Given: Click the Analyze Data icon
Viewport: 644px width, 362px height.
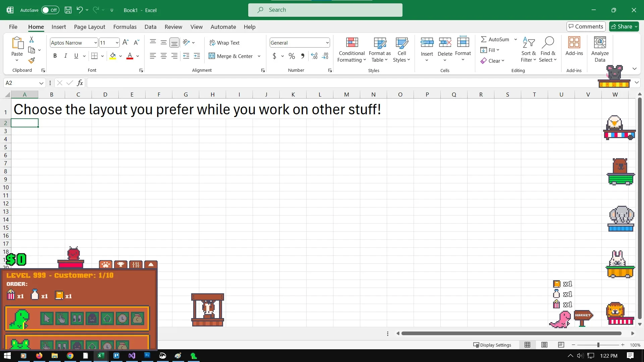Looking at the screenshot, I should click(x=600, y=43).
